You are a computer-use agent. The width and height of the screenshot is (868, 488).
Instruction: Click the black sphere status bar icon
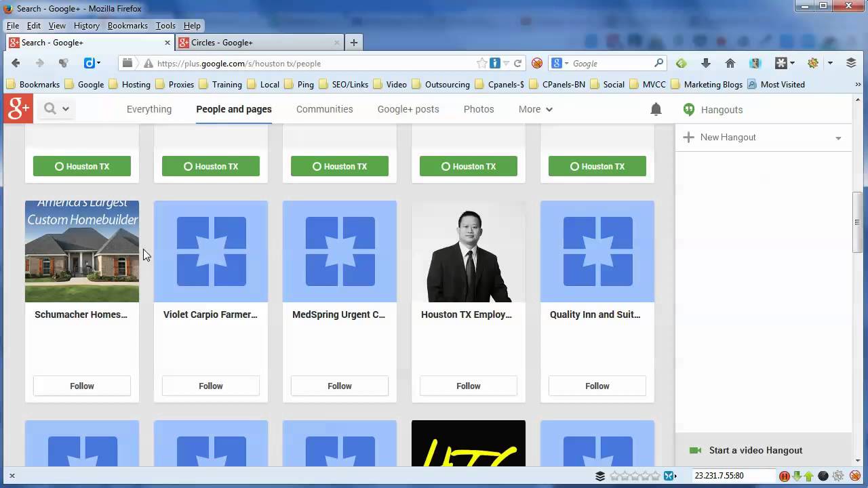point(823,476)
